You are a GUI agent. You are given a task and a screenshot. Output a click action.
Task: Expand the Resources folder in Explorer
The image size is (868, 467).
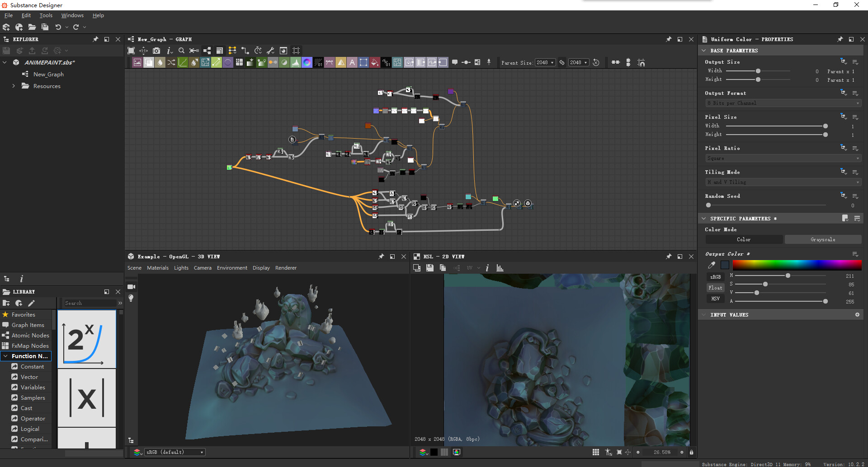pyautogui.click(x=13, y=86)
